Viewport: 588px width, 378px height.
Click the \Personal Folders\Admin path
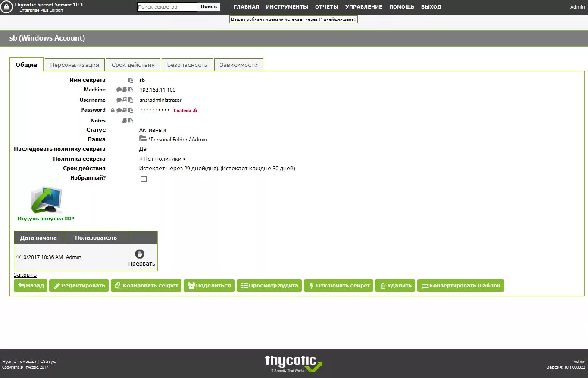[178, 140]
